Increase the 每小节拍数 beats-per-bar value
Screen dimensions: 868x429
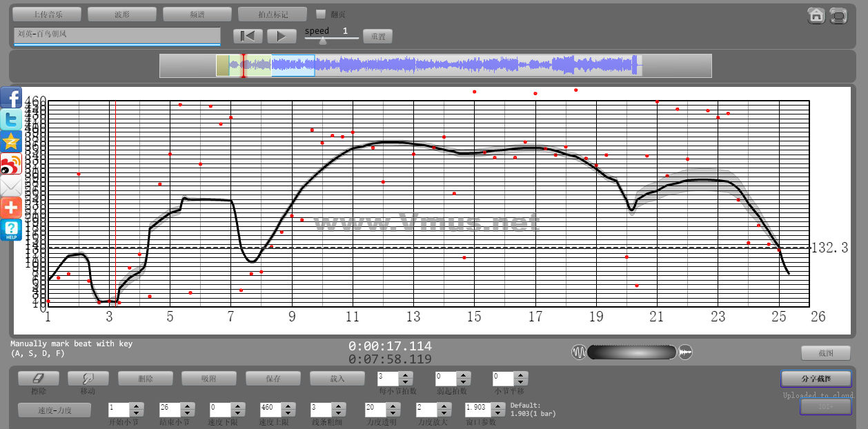click(x=406, y=375)
